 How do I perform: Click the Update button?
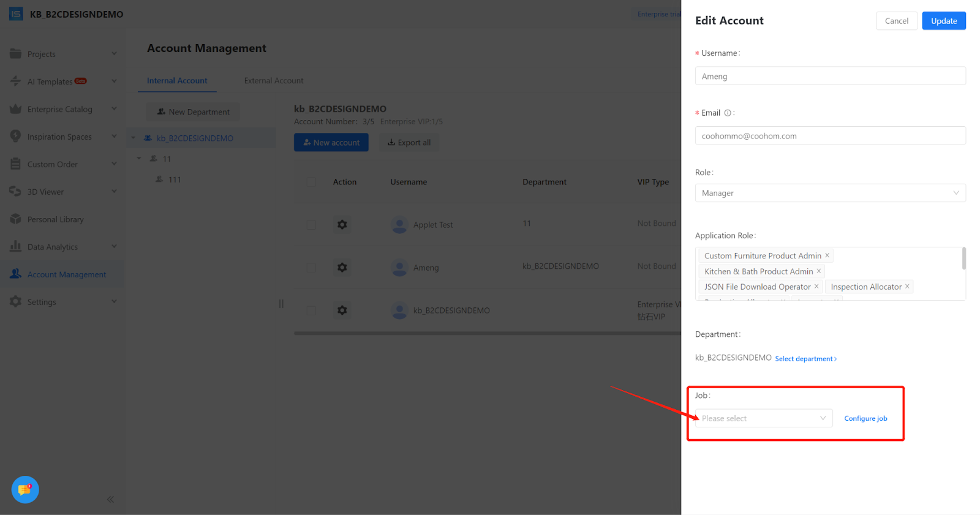point(943,21)
